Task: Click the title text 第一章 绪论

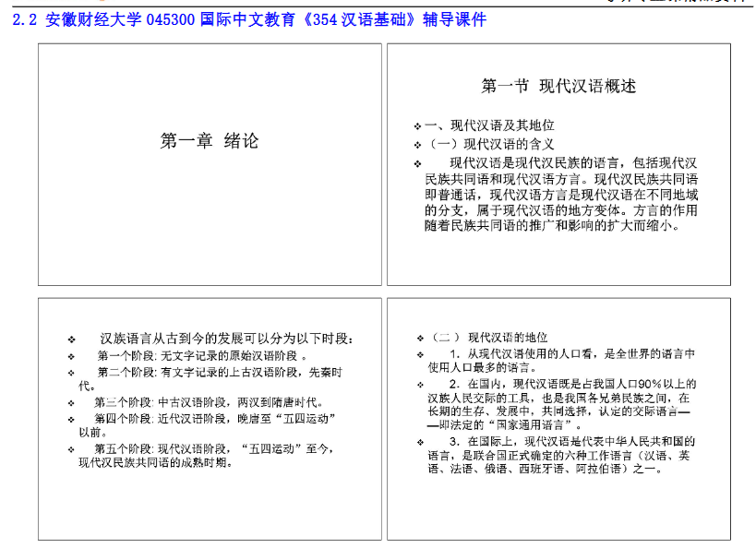Action: (x=210, y=141)
